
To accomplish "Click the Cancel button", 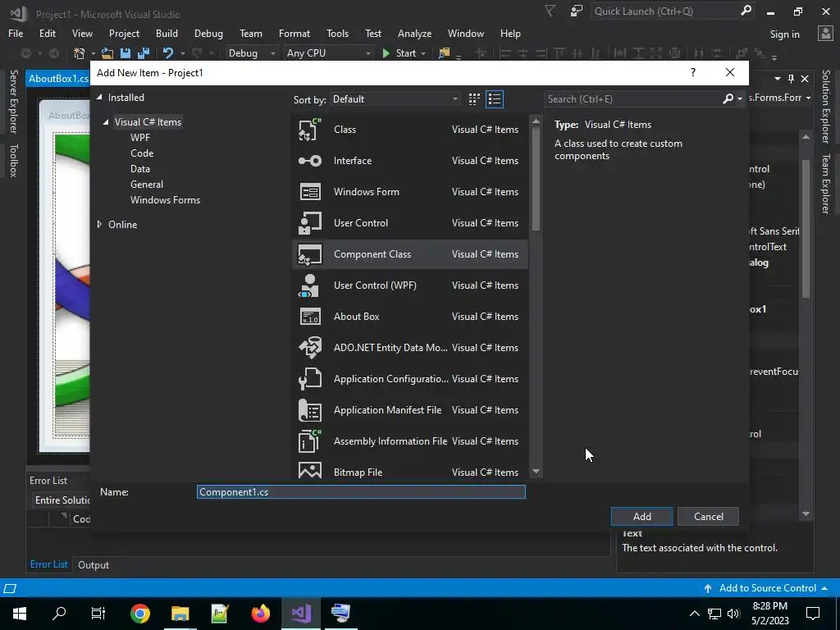I will pos(708,517).
